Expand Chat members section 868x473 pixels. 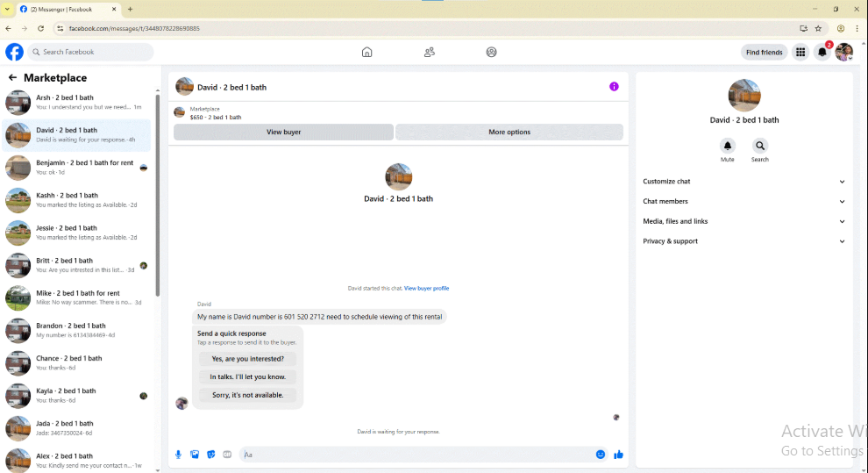[x=743, y=202]
